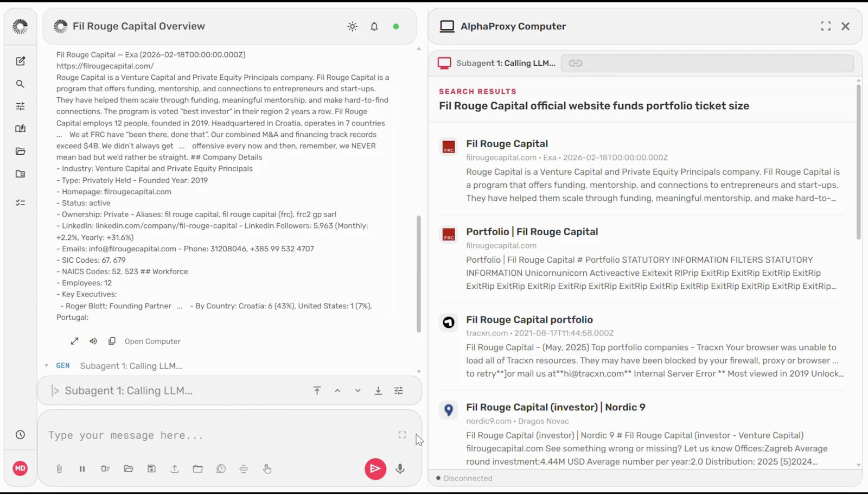Close the AlphaProxy Computer panel
868x494 pixels.
(x=846, y=26)
